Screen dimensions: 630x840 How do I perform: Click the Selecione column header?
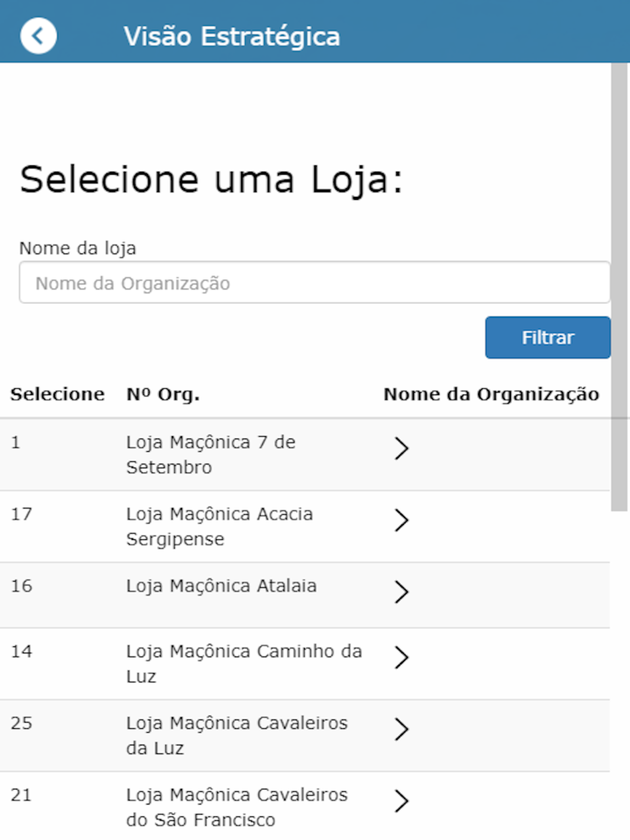58,394
